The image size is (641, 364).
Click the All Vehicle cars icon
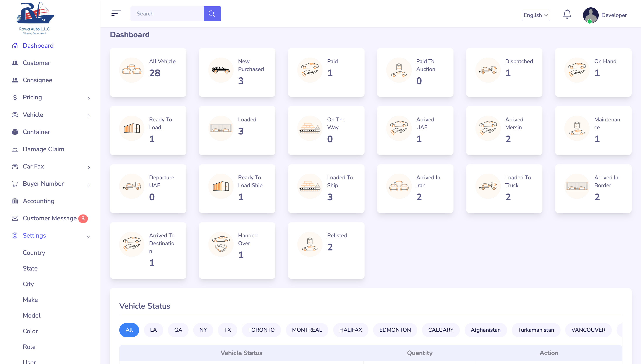pos(131,70)
